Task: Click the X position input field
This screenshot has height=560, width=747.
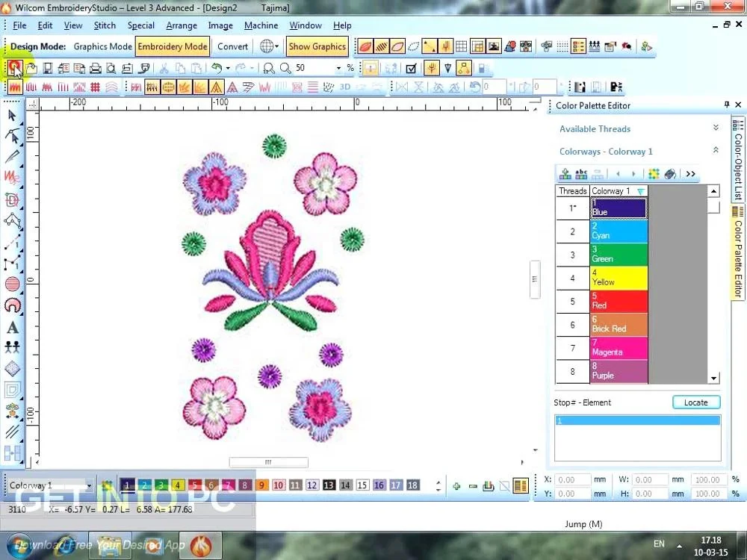Action: [574, 479]
